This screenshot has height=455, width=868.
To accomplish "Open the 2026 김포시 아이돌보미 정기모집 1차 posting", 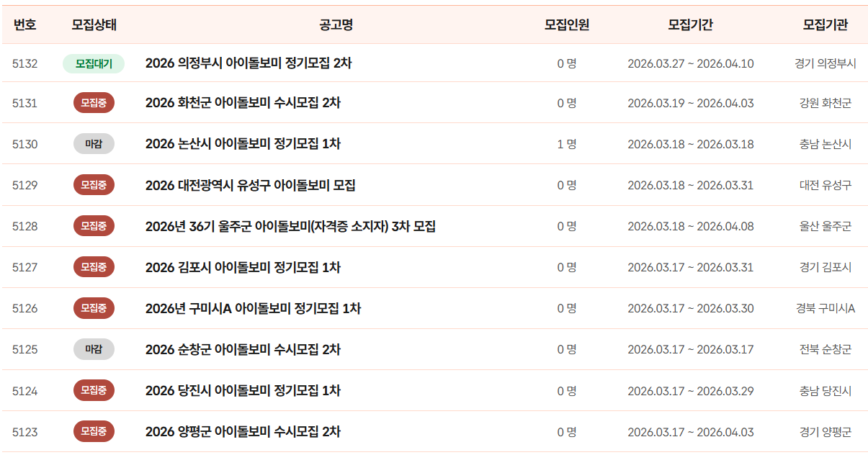I will tap(243, 267).
